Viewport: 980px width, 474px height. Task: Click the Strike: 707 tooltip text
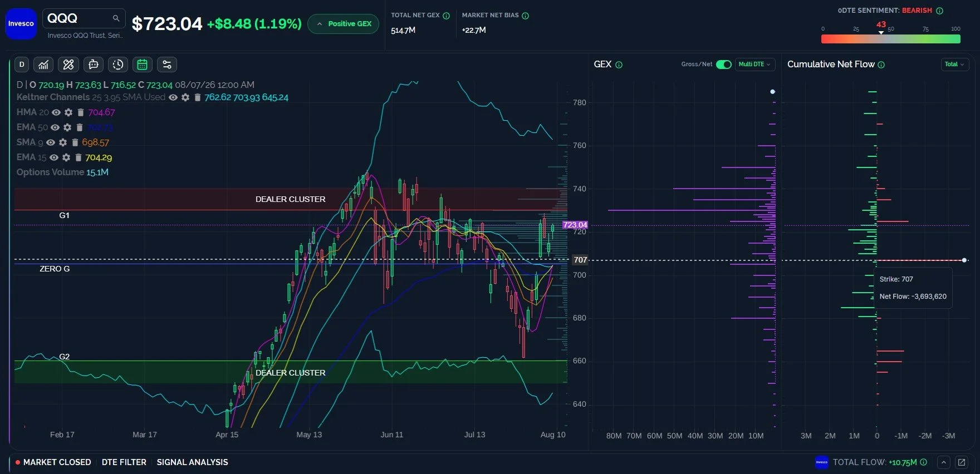tap(896, 279)
